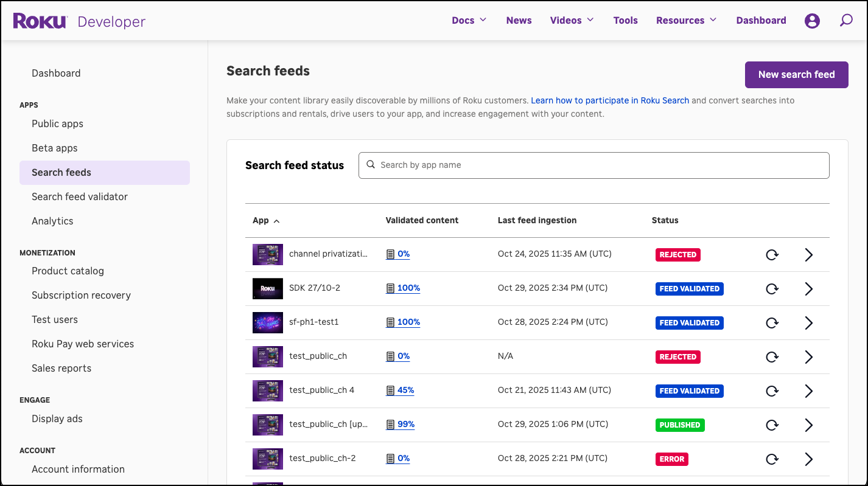This screenshot has width=868, height=486.
Task: Select Search feed validator in the sidebar
Action: tap(80, 196)
